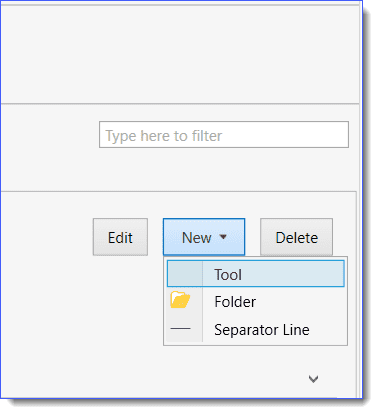Screen dimensions: 378x414
Task: Open the New button dropdown
Action: pyautogui.click(x=204, y=237)
